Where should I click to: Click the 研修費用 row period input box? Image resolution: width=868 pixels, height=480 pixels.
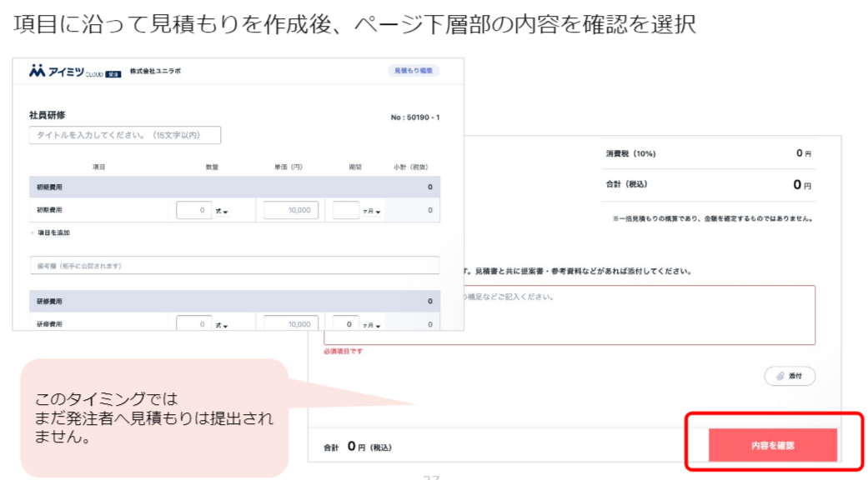[345, 323]
